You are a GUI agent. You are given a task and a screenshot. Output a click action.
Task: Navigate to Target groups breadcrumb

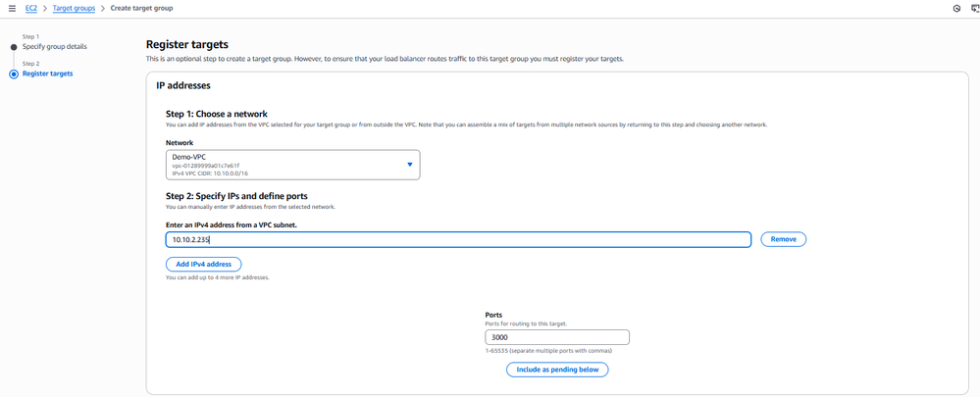[x=74, y=8]
